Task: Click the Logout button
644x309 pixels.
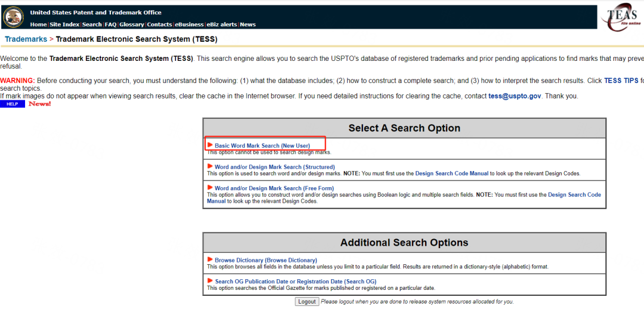Action: [x=307, y=302]
